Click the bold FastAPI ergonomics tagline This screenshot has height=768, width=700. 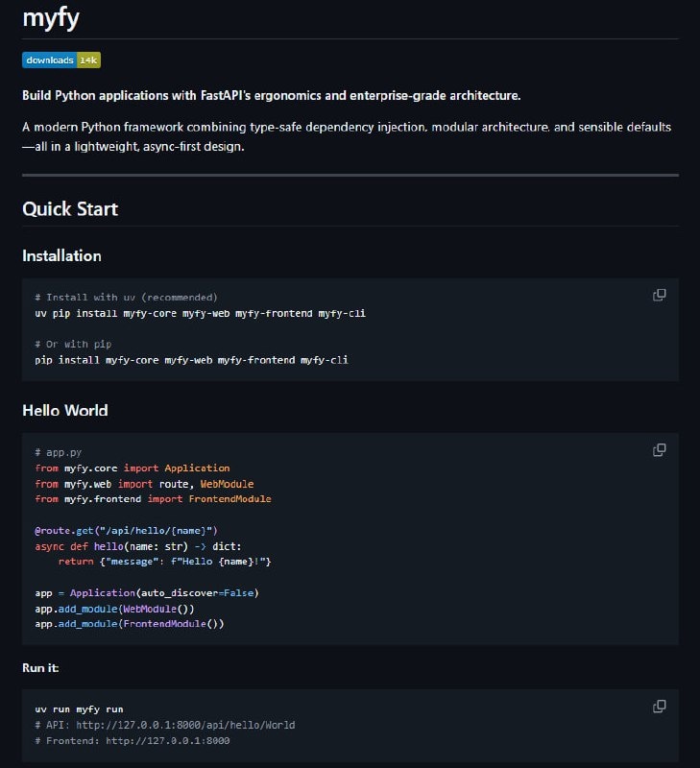(273, 96)
